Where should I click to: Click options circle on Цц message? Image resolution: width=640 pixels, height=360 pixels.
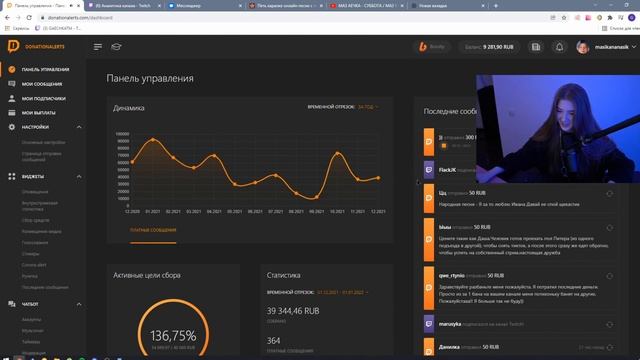click(609, 194)
